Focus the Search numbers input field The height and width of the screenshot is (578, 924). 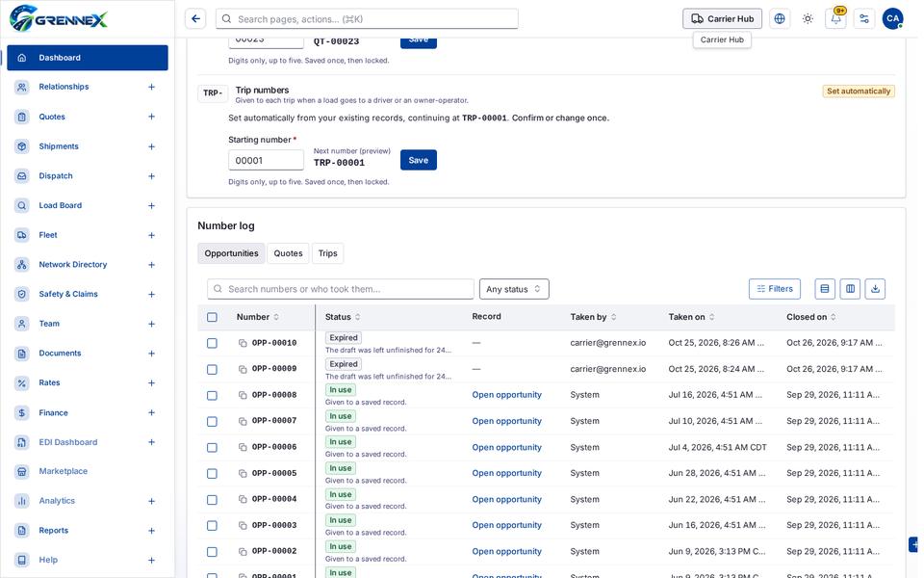click(341, 289)
